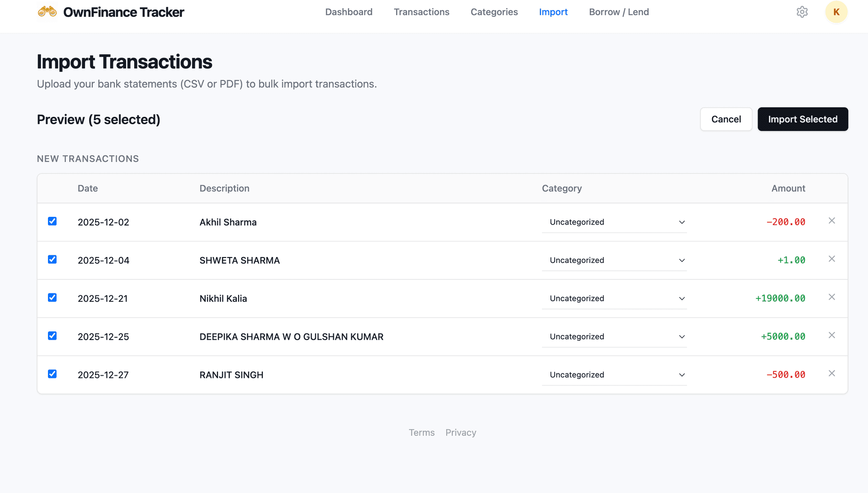Remove the RANJIT SINGH transaction row
The width and height of the screenshot is (868, 493).
(x=831, y=373)
